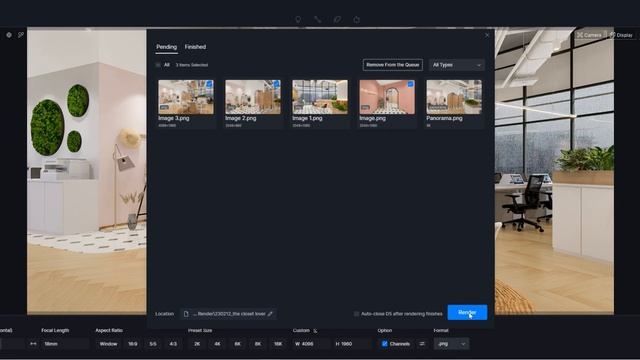Select the 4:3 aspect ratio
This screenshot has height=360, width=640.
point(173,344)
